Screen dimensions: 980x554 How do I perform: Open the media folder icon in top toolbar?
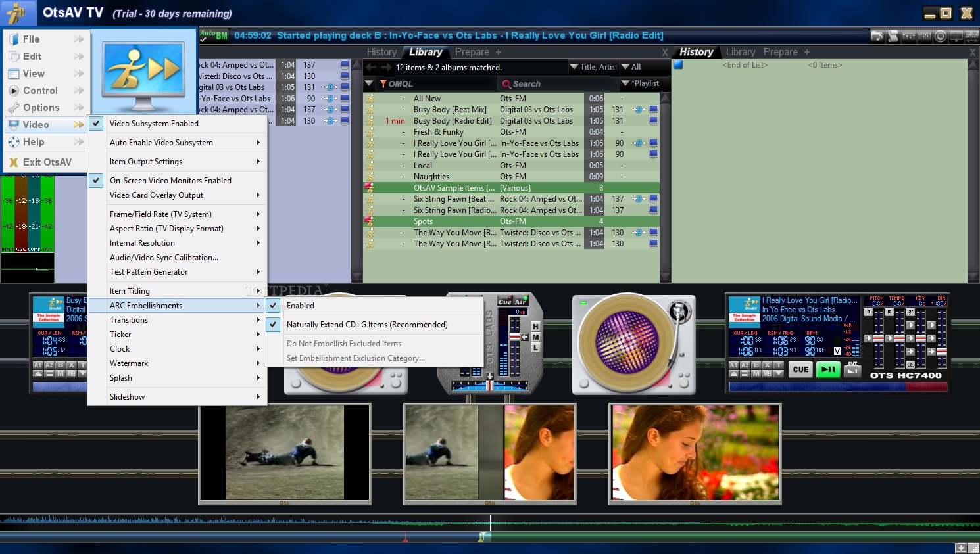coord(877,35)
